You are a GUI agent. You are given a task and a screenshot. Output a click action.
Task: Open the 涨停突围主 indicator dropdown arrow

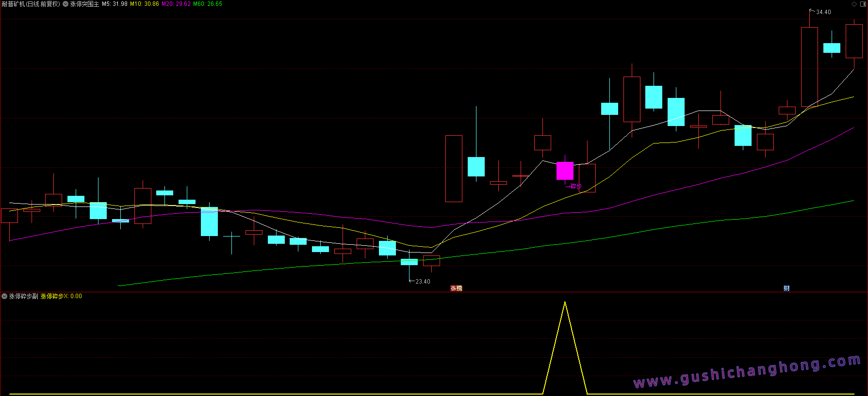tap(66, 4)
